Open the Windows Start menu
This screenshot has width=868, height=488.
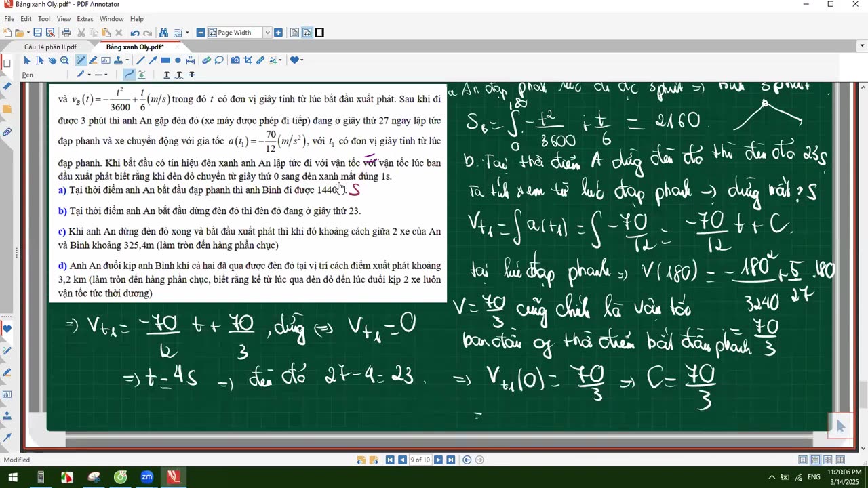pyautogui.click(x=14, y=477)
